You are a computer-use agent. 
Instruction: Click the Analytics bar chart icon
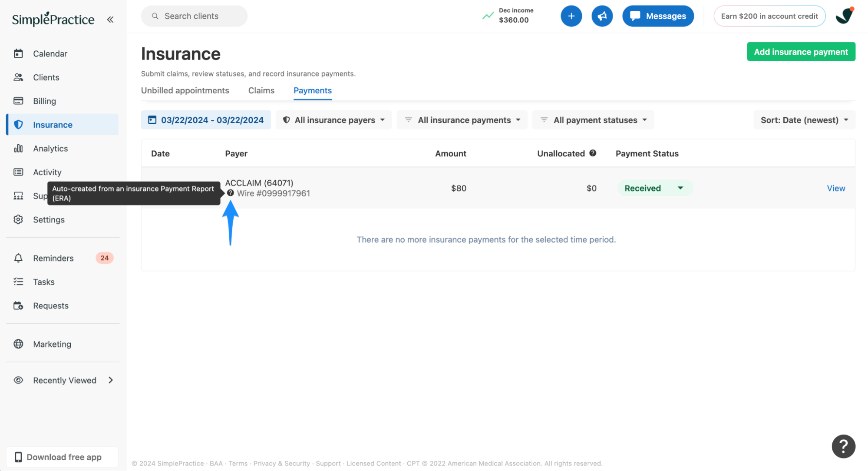coord(18,149)
